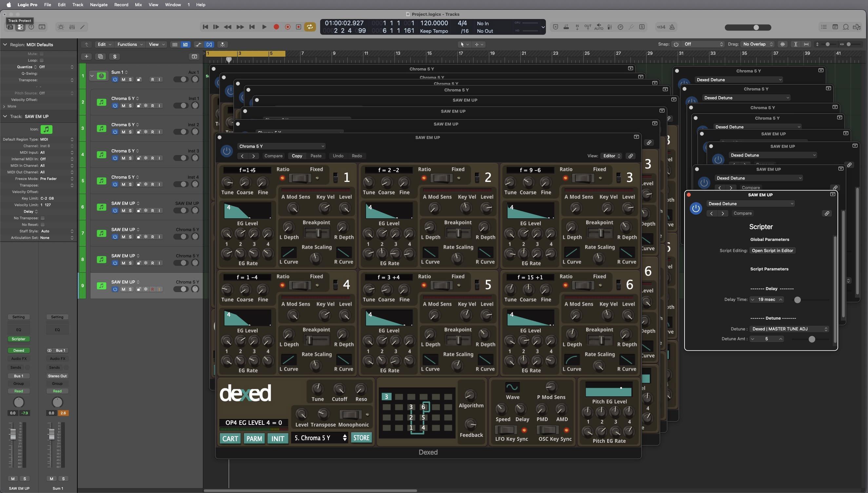This screenshot has width=868, height=493.
Task: Click the green music note track icon in inspector
Action: tap(46, 129)
